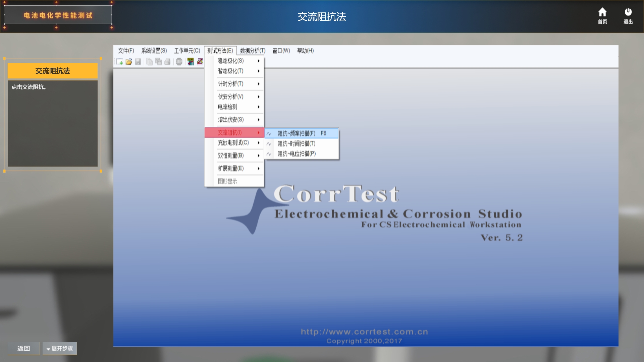
Task: Click wave icon beside 阻抗~时间扫描
Action: (269, 144)
